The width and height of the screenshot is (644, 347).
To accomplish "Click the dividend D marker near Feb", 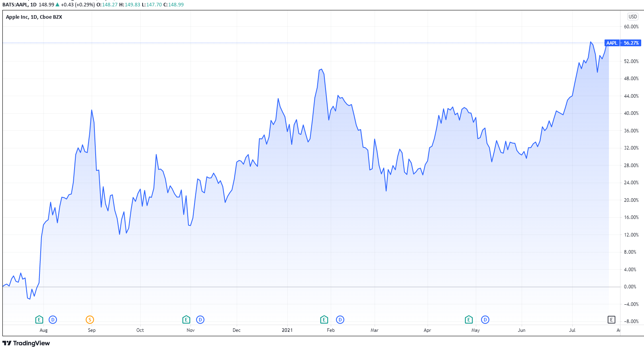I will pyautogui.click(x=340, y=319).
